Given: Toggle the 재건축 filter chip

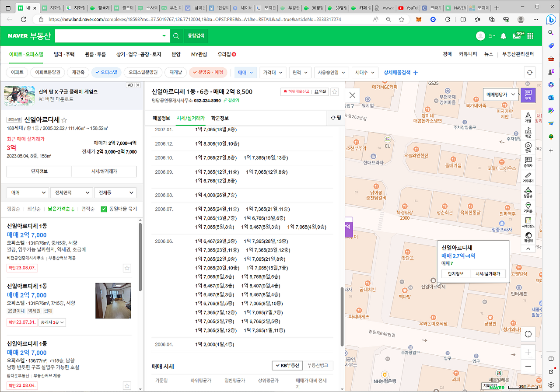Looking at the screenshot, I should coord(78,72).
